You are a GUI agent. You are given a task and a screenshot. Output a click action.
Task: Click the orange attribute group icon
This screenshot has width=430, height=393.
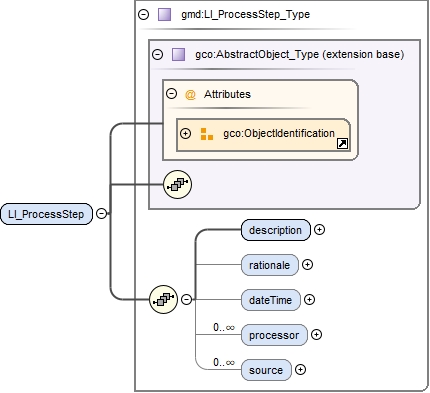207,134
